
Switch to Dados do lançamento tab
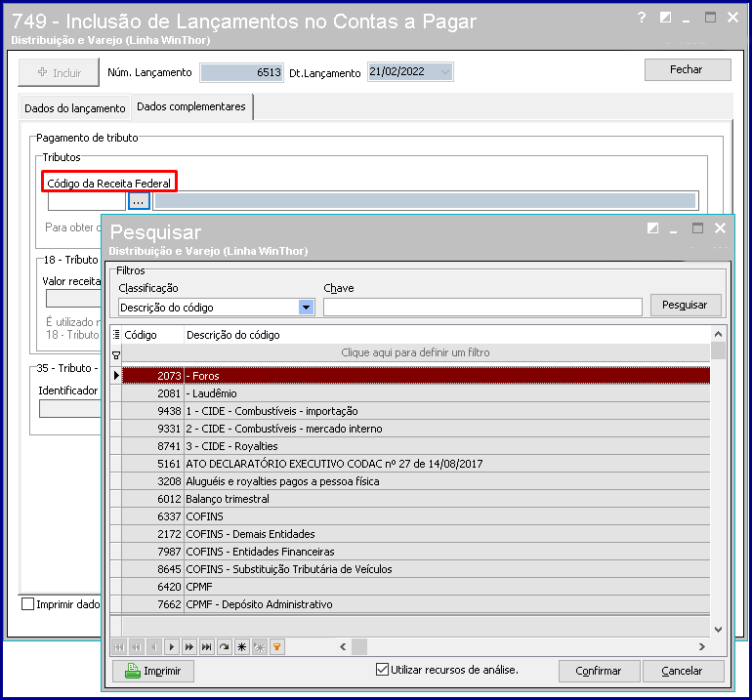coord(75,108)
